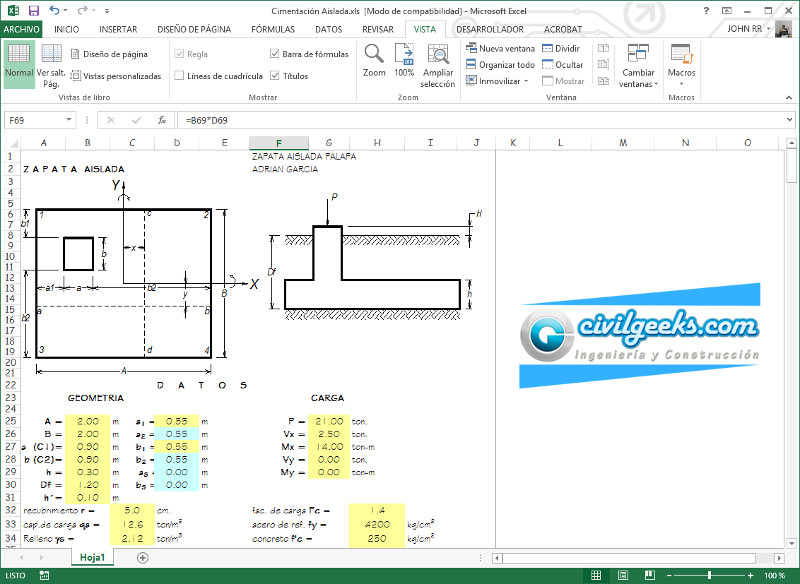The image size is (800, 584).
Task: Click the Name Box showing F69
Action: [x=35, y=120]
